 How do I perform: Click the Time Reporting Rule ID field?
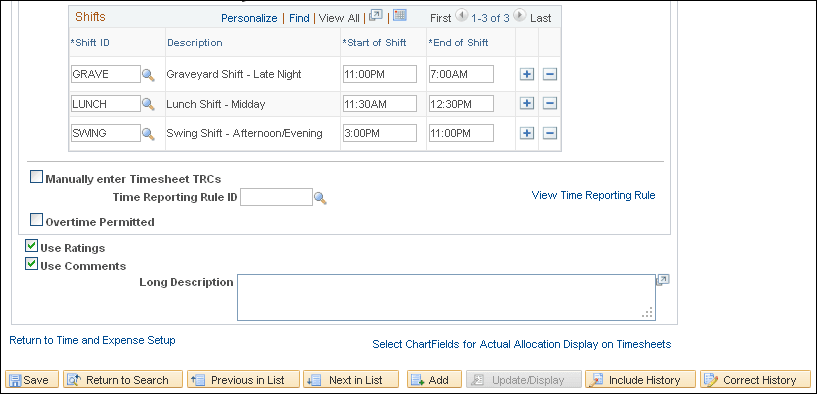(277, 197)
